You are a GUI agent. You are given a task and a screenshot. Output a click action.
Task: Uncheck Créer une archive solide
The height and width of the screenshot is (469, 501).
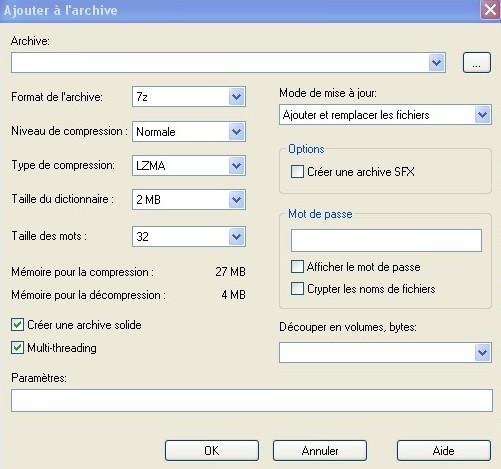(x=17, y=325)
